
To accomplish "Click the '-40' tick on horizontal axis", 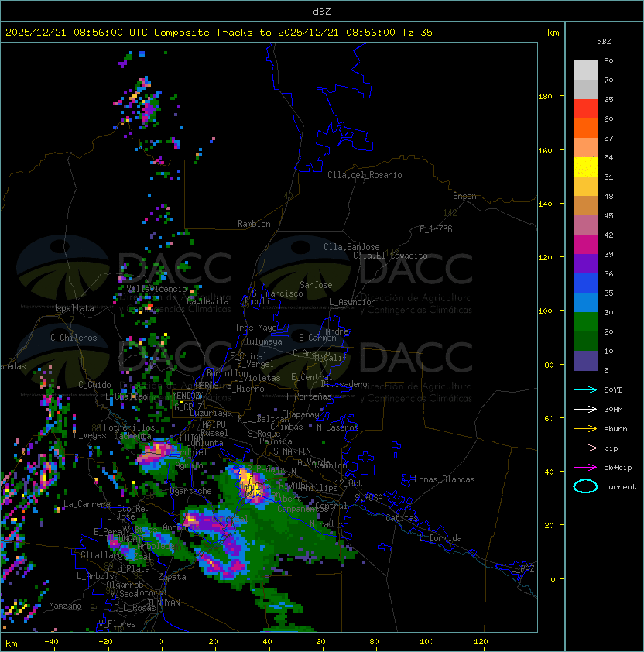I will click(51, 642).
